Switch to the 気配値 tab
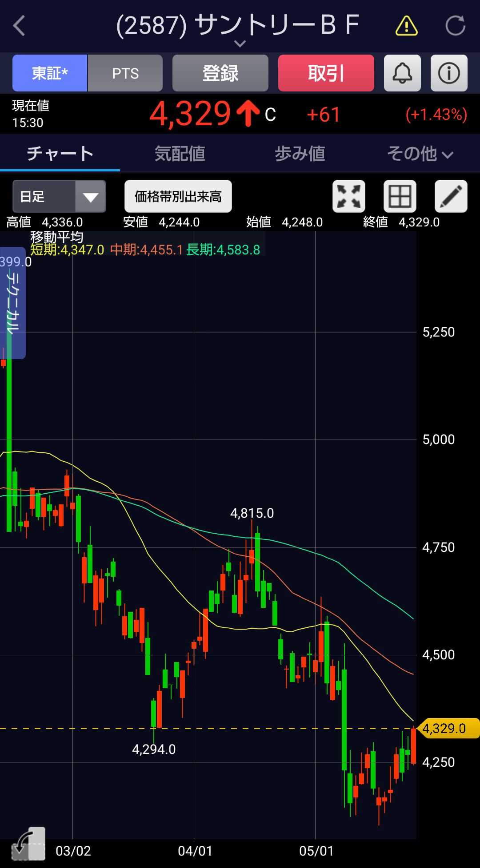 (180, 154)
